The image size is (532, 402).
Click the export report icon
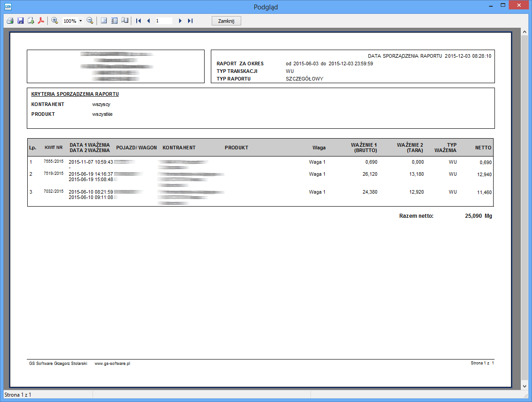[30, 21]
